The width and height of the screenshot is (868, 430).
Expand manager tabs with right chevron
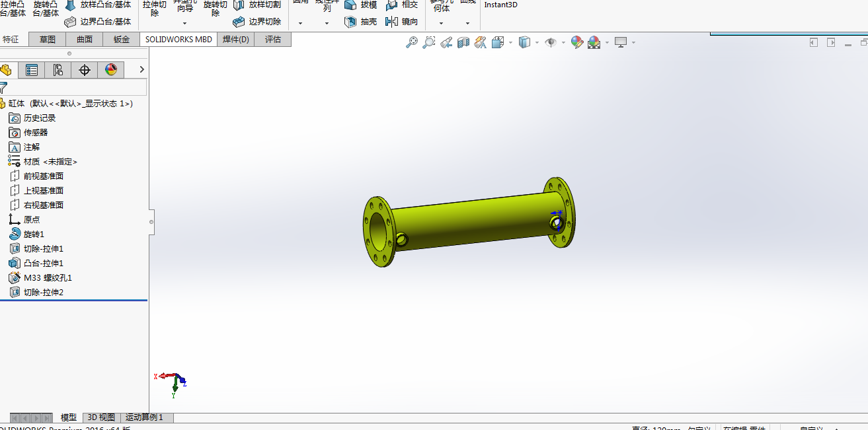pos(141,69)
